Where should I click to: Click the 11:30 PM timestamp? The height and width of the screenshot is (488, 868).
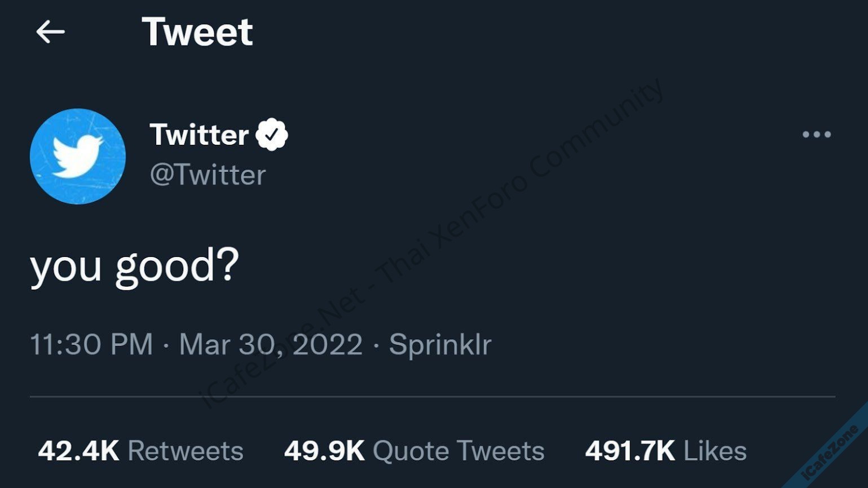pyautogui.click(x=91, y=344)
